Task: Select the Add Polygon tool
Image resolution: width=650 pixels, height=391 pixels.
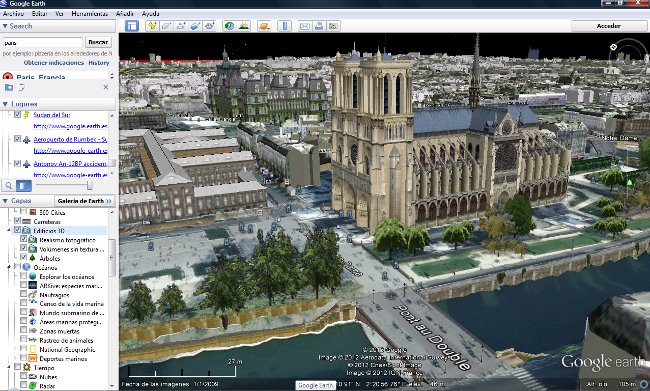Action: coord(166,26)
